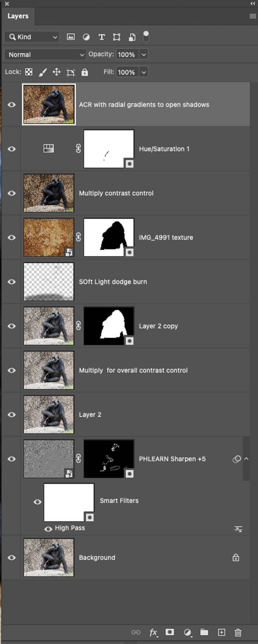Hide the Hue/Saturation 1 layer
Screen dimensions: 258x644
(12, 149)
